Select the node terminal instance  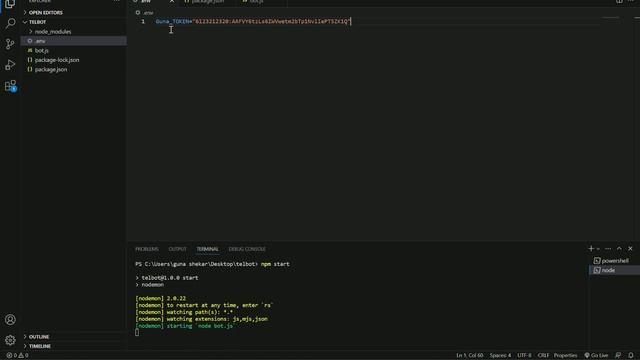(x=615, y=270)
